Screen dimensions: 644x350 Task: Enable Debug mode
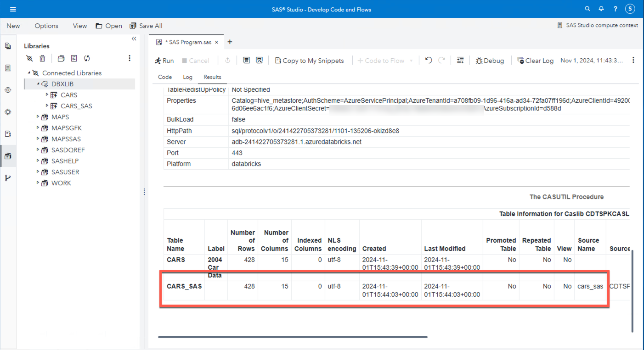coord(489,60)
